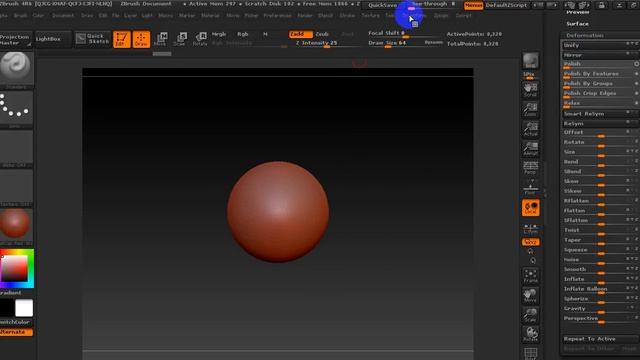Adjust the Polish slider
Image resolution: width=640 pixels, height=360 pixels.
click(598, 64)
